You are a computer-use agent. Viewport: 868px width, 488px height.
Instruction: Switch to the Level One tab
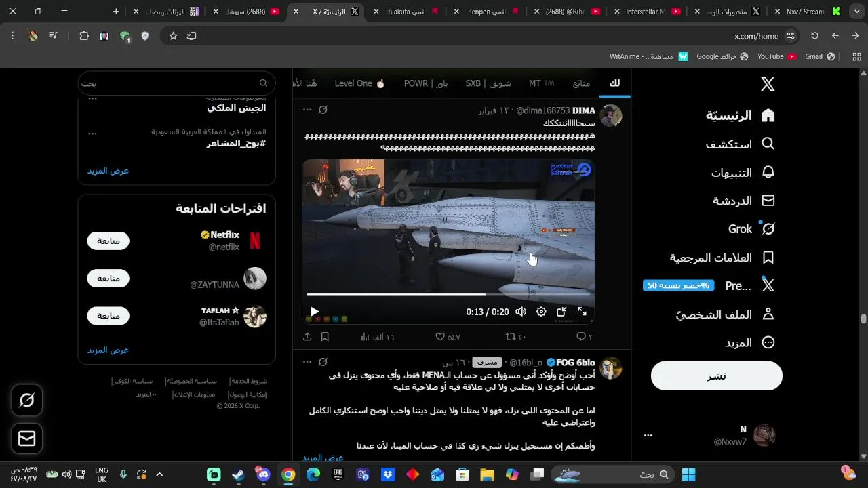[x=359, y=83]
